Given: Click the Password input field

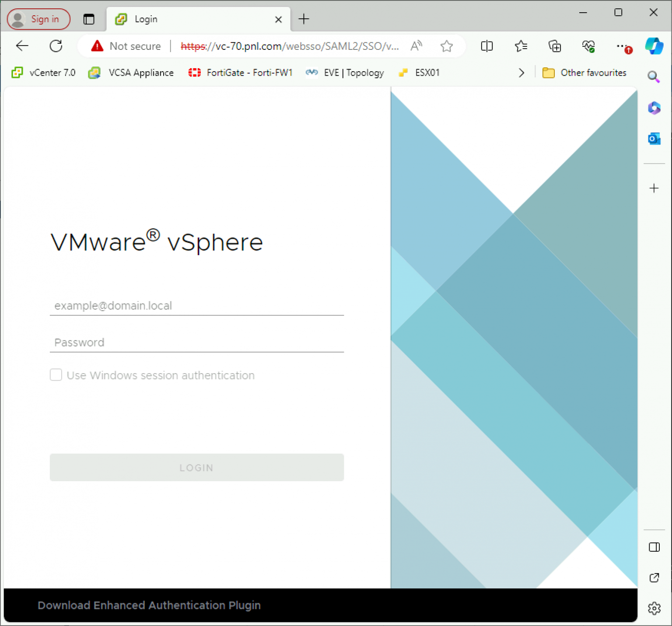Looking at the screenshot, I should [x=196, y=343].
